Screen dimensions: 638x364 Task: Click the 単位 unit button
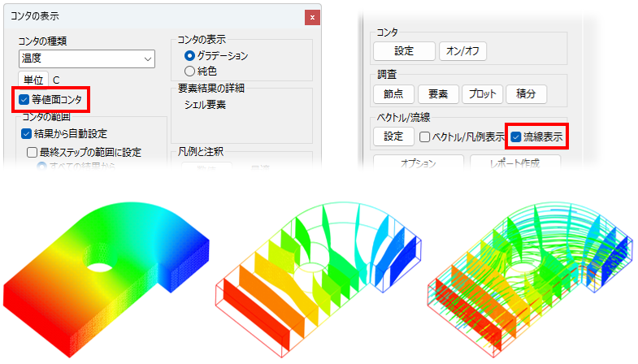tap(33, 80)
